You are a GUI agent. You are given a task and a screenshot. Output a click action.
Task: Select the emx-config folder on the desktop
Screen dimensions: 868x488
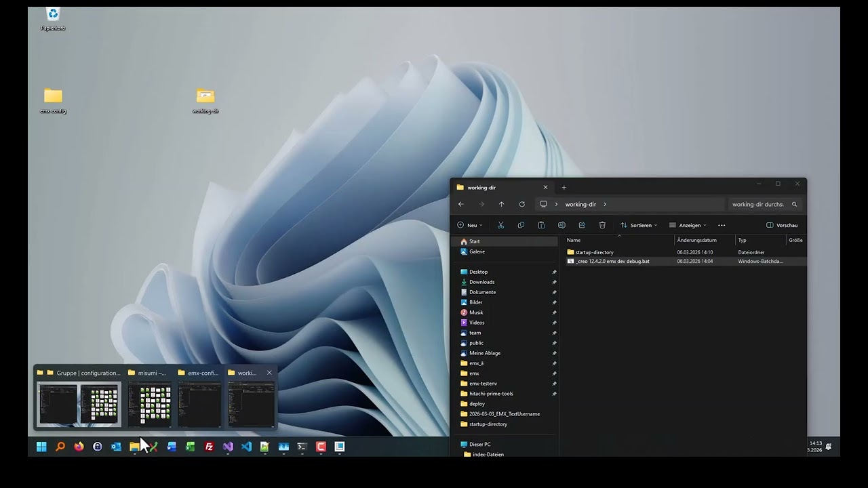tap(53, 100)
